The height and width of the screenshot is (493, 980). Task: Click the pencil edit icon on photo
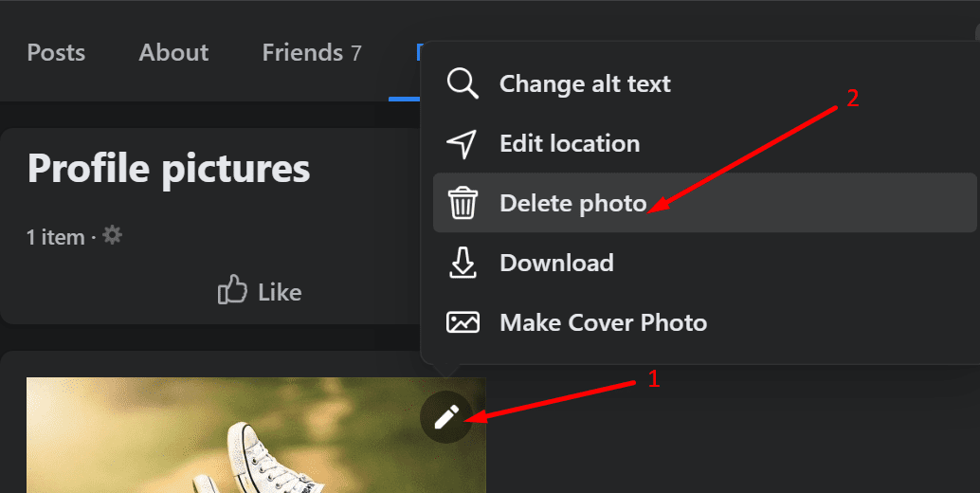446,417
